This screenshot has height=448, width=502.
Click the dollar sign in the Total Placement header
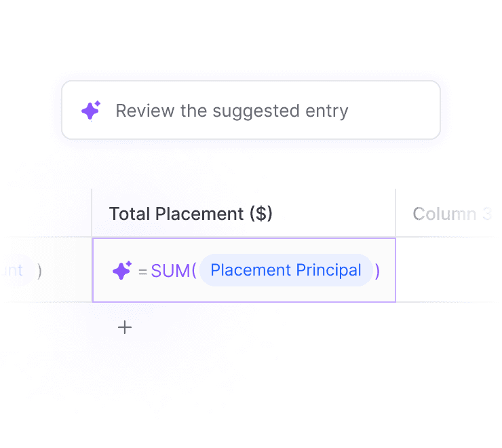tap(260, 214)
